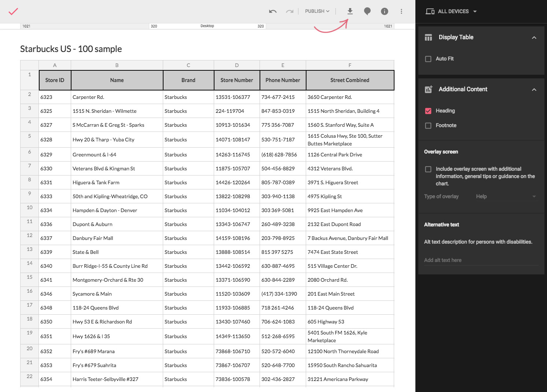Screen dimensions: 547x392
Task: Open the three-dot more options menu
Action: (401, 11)
